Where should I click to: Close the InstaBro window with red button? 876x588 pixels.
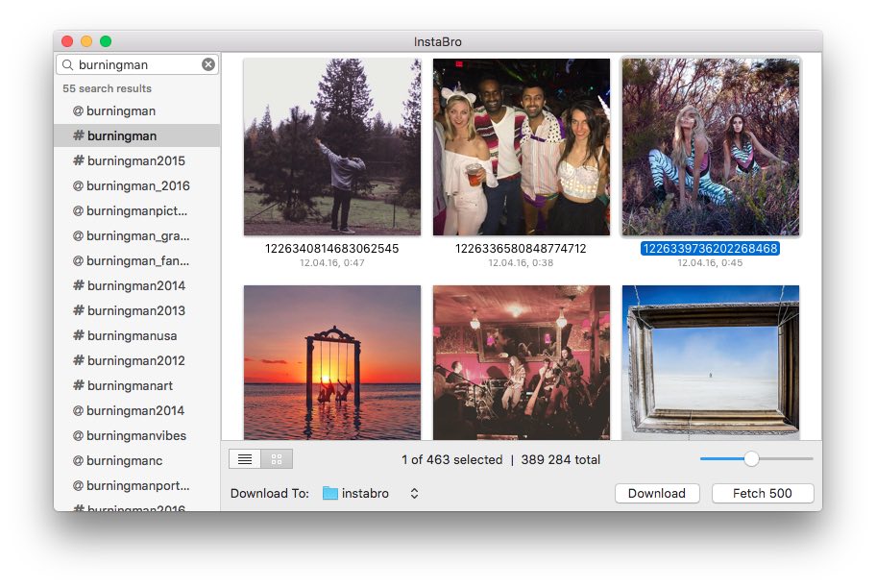click(67, 41)
